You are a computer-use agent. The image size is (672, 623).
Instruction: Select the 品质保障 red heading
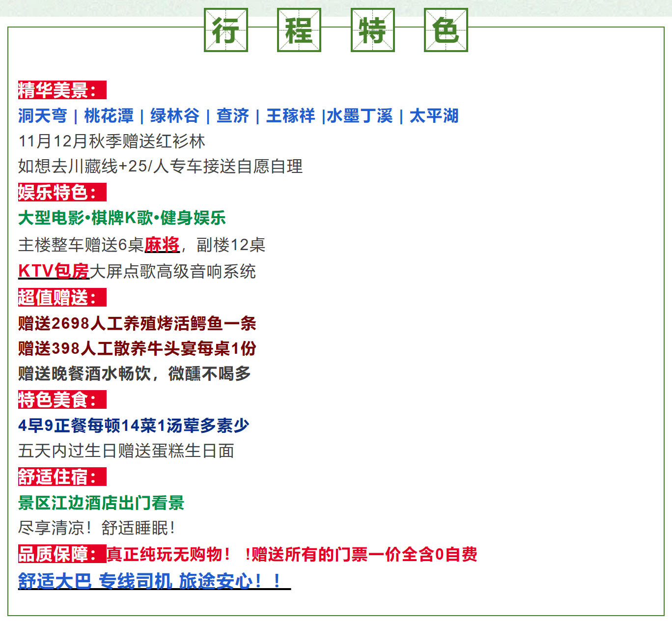click(62, 554)
